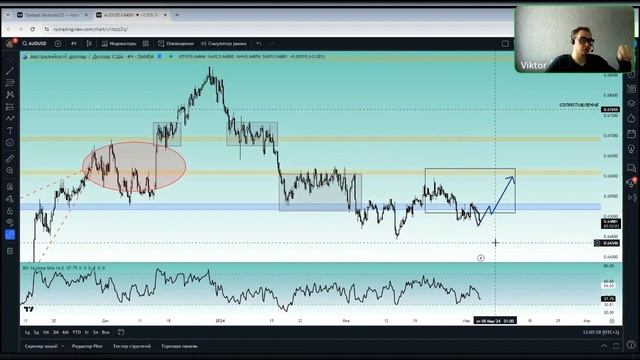Open the forecasting and measurement tools

10,107
